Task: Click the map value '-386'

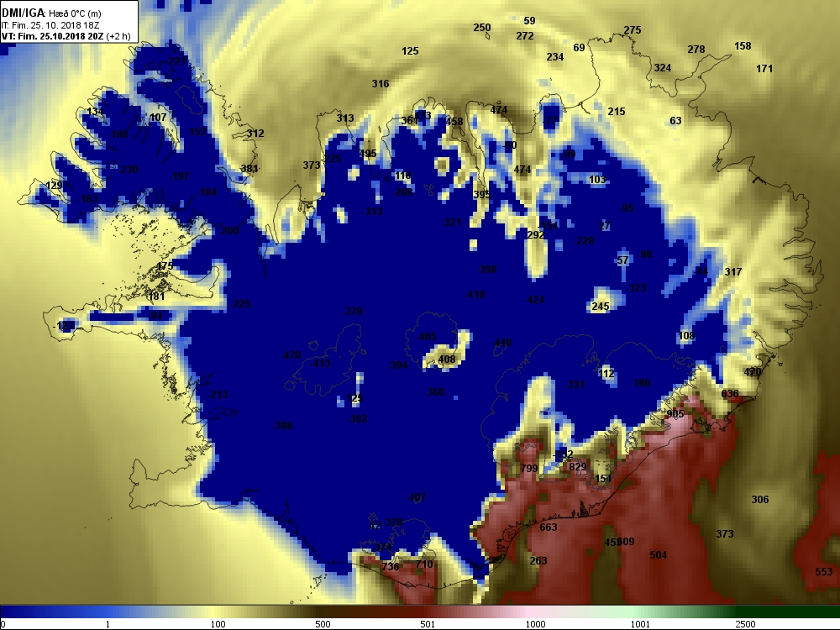Action: [x=282, y=426]
